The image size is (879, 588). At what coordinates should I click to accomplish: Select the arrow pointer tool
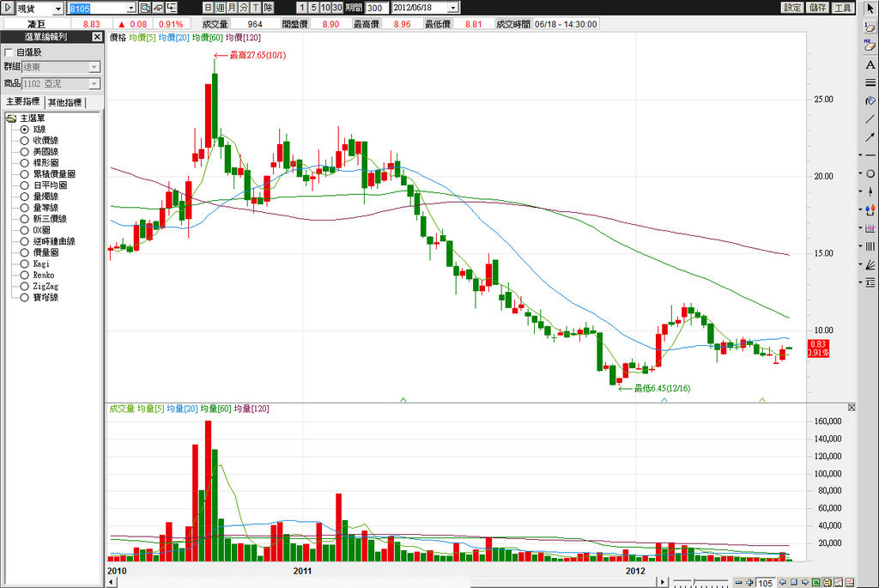tap(870, 9)
